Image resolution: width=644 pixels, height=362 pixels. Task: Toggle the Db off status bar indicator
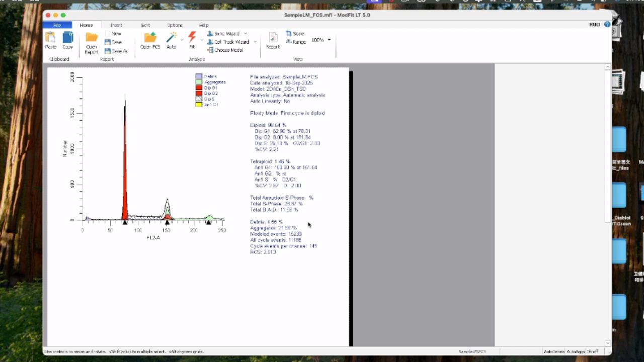pyautogui.click(x=593, y=351)
